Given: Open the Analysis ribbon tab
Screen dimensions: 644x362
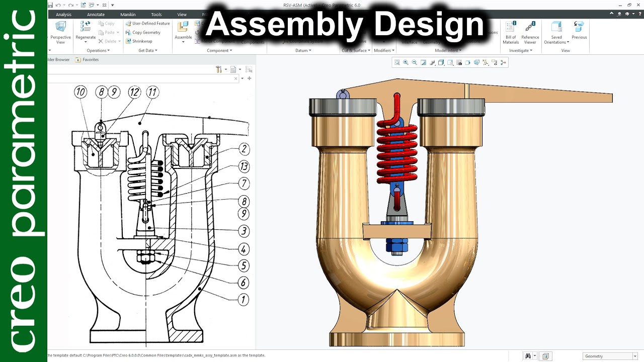Looking at the screenshot, I should (x=64, y=15).
